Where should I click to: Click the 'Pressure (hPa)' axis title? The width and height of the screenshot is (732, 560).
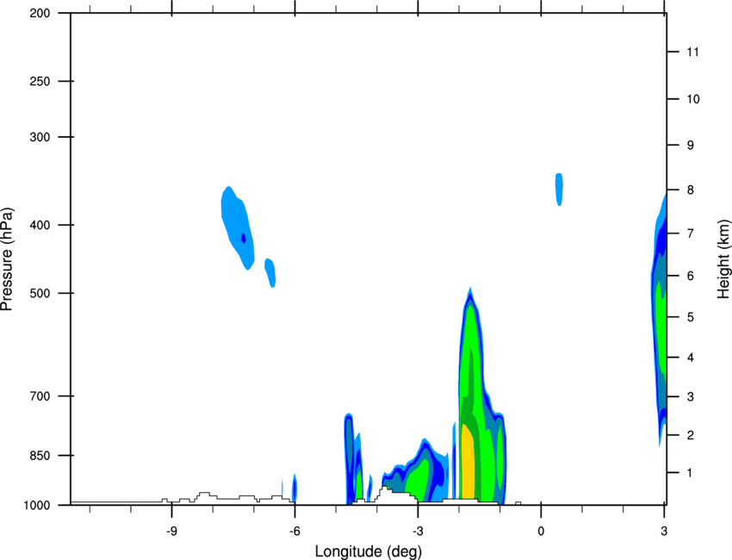(x=7, y=258)
